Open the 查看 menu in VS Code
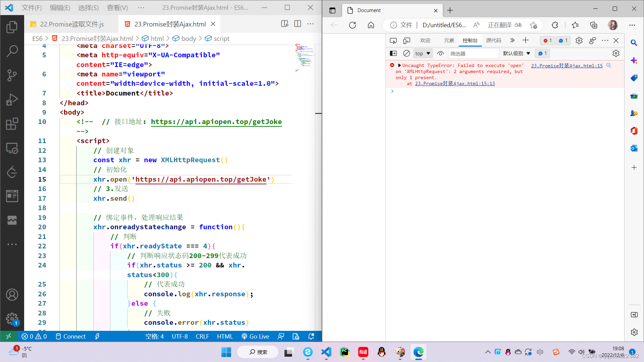 117,7
